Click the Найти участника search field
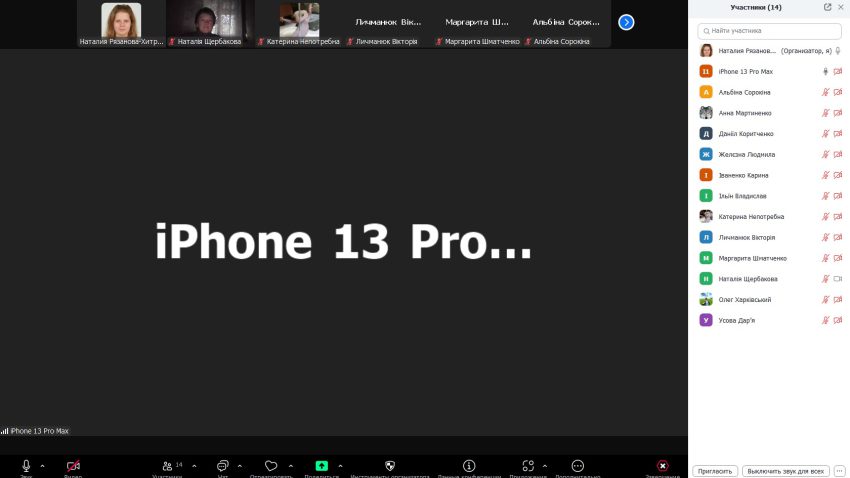The width and height of the screenshot is (850, 478). (769, 31)
